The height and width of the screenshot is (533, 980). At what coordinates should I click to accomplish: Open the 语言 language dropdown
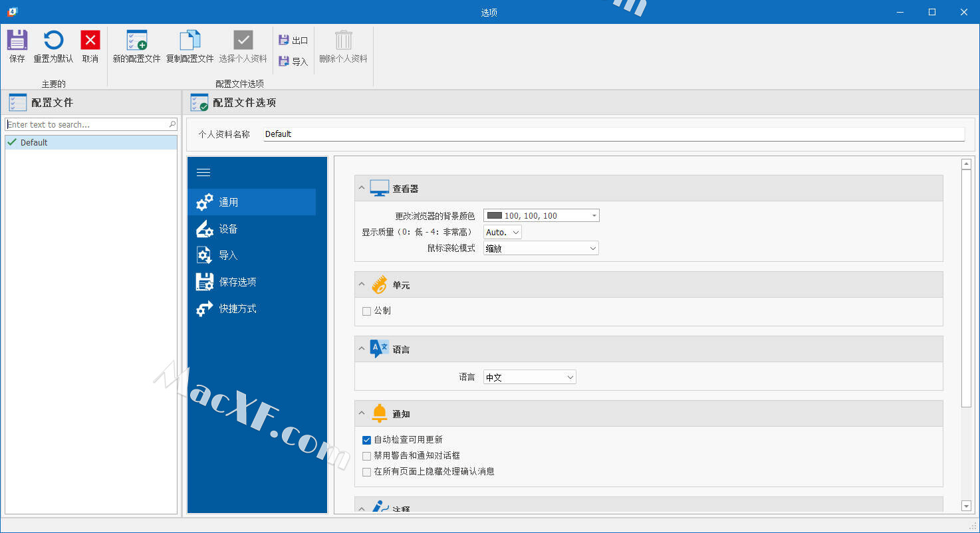pyautogui.click(x=529, y=377)
